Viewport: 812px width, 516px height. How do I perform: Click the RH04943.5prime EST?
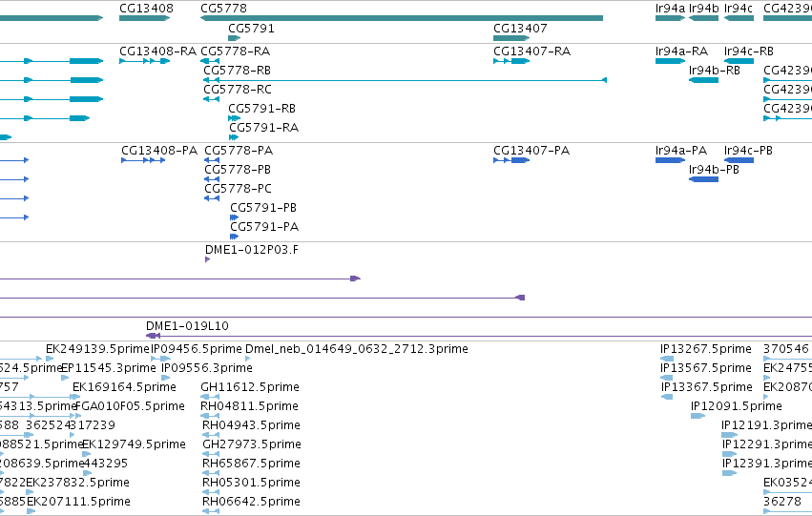[211, 435]
